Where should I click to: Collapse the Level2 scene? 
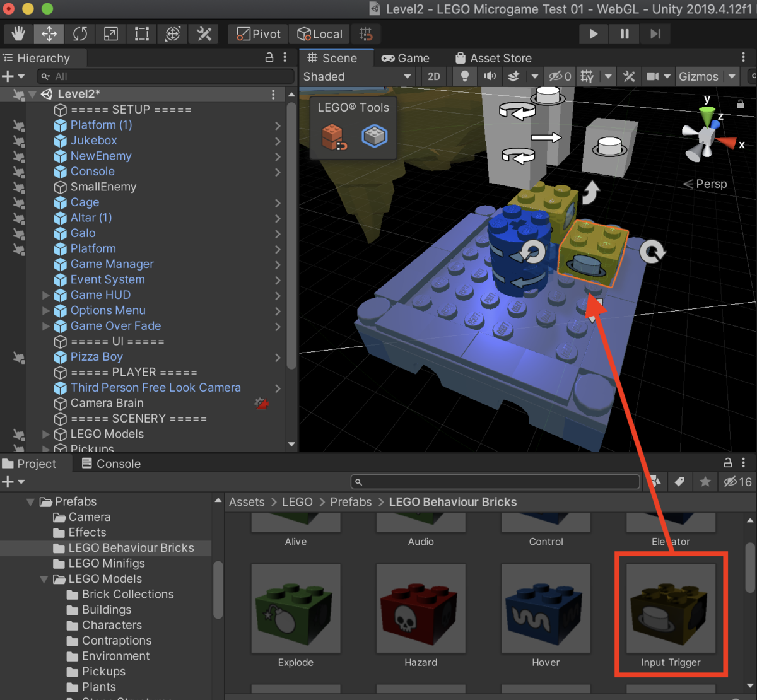(x=32, y=94)
